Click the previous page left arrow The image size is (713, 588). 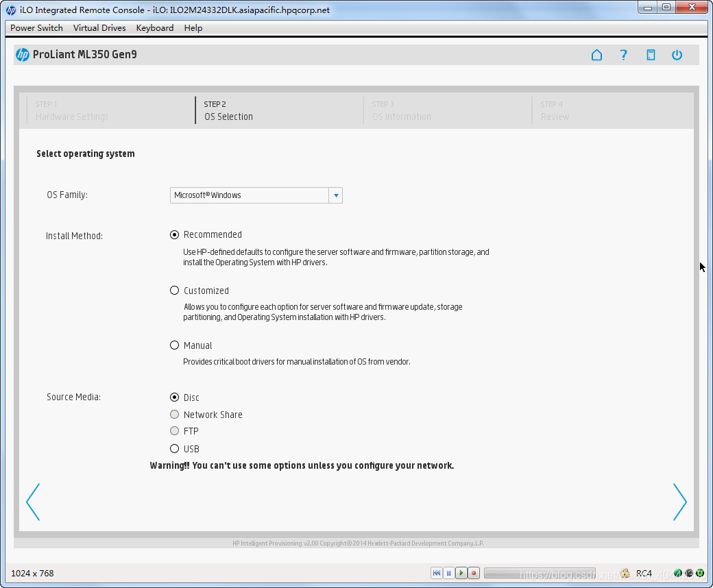tap(33, 502)
